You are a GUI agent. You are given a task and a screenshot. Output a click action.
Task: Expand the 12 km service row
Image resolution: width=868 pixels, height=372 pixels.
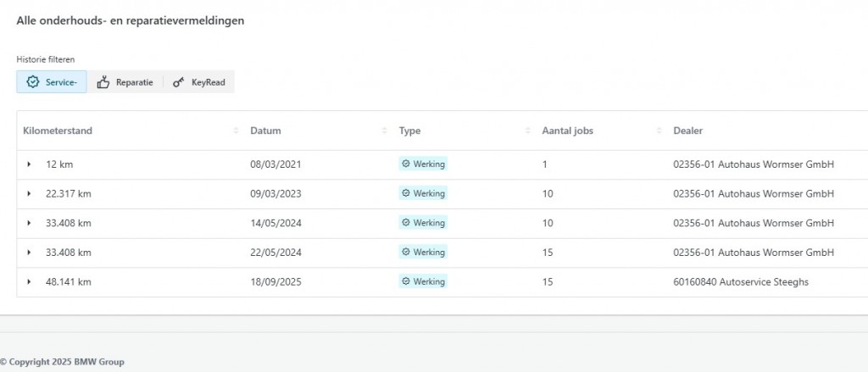(29, 164)
